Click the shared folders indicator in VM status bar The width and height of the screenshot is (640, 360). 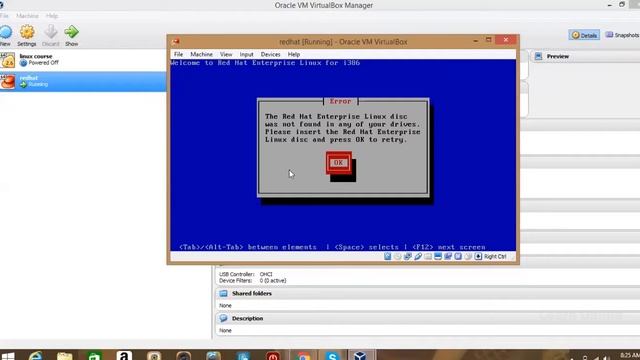(x=428, y=256)
